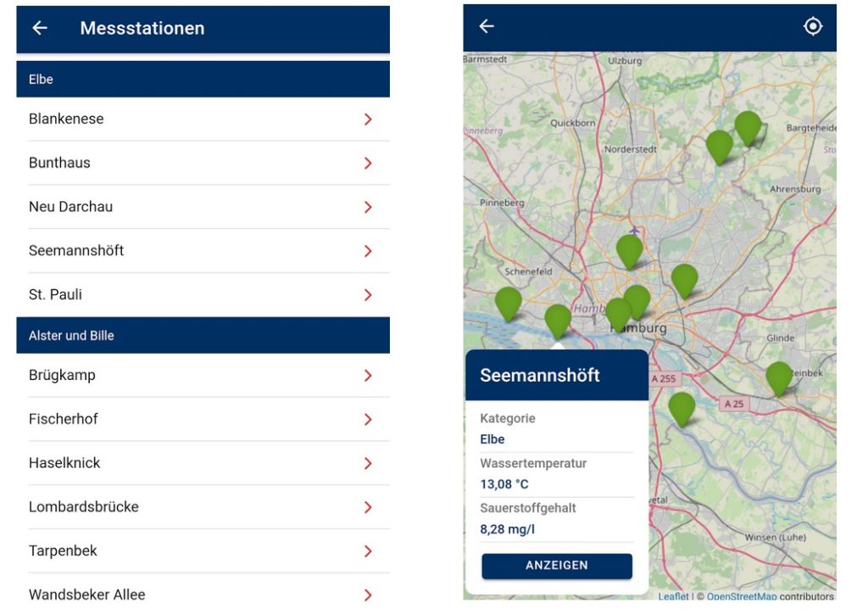Select the Fischerhof station name
The height and width of the screenshot is (614, 868).
[x=63, y=419]
